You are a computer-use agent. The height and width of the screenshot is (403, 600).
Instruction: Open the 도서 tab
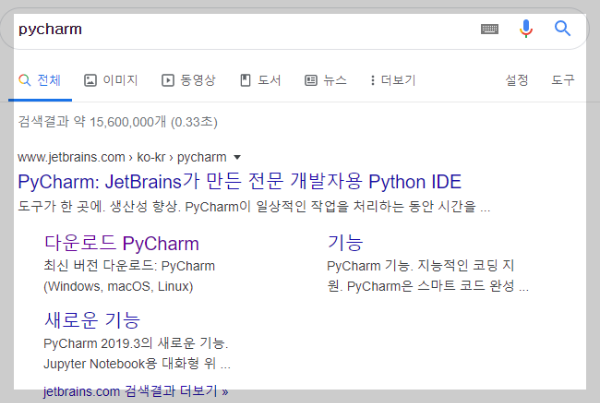point(261,80)
